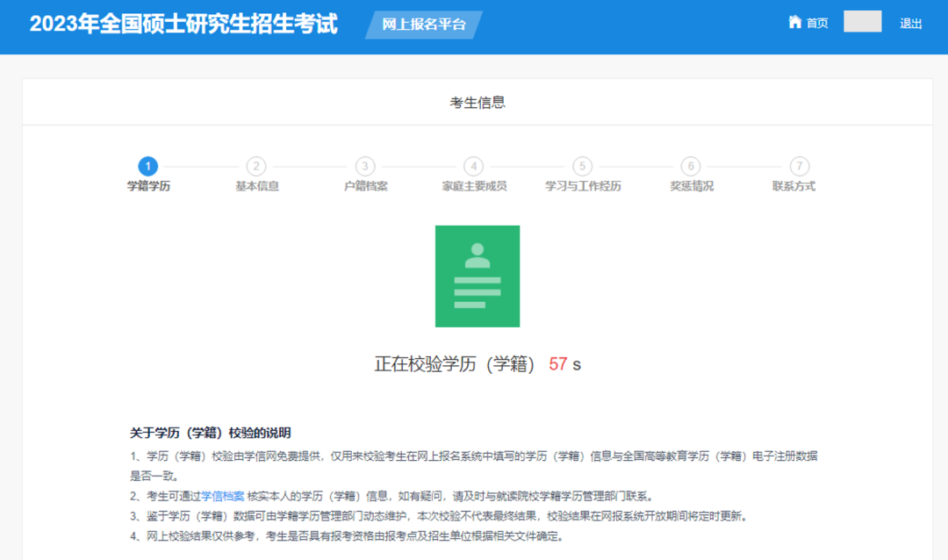Select the step 5 number circle

pyautogui.click(x=582, y=167)
